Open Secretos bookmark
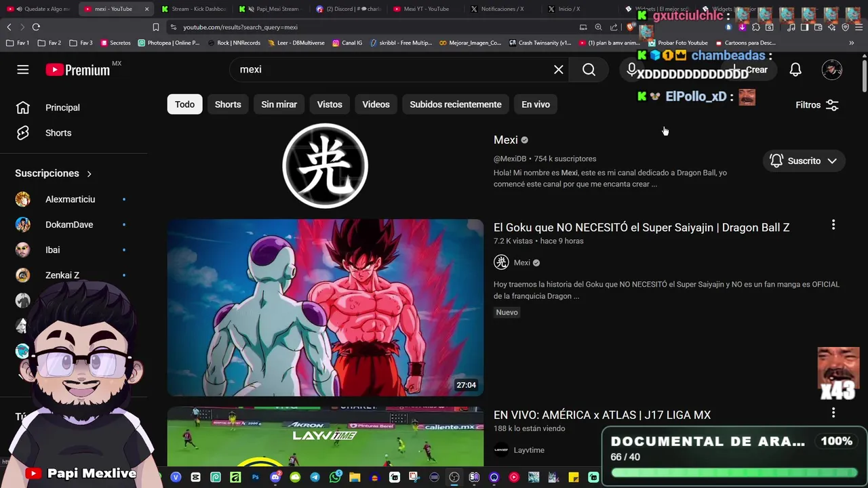This screenshot has height=488, width=868. [115, 43]
